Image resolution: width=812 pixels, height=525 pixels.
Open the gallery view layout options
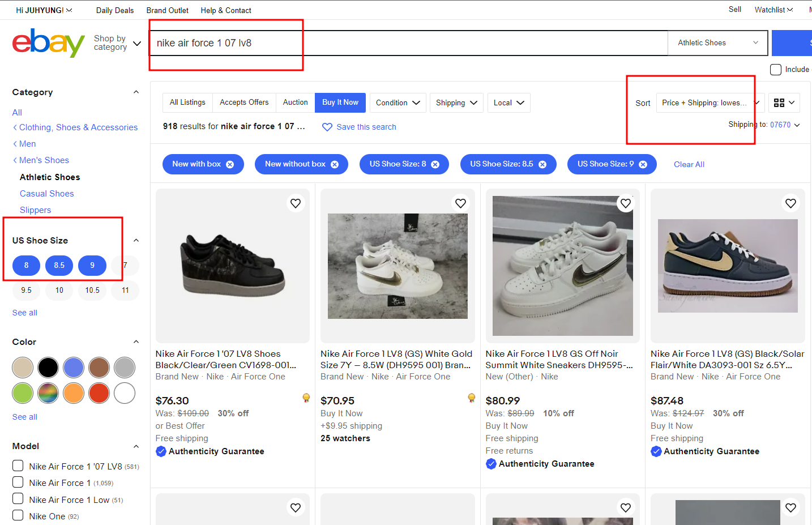tap(784, 103)
